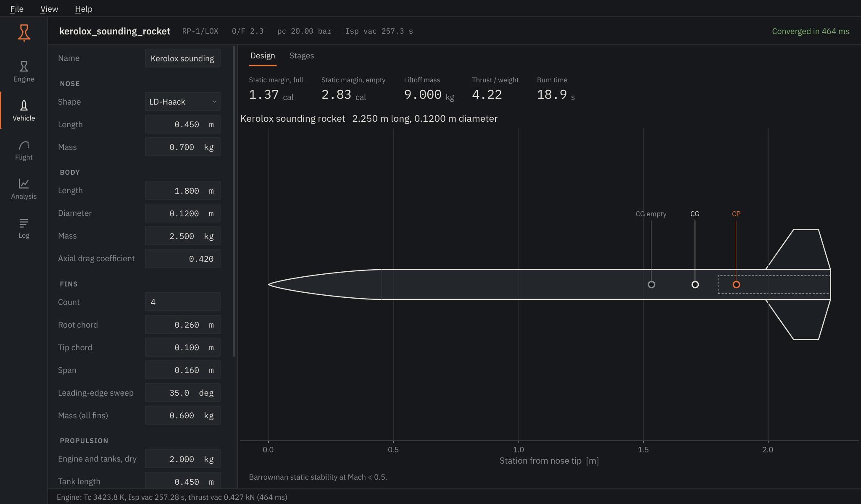
Task: Click the Isp vac 257.3 s header text
Action: [379, 31]
